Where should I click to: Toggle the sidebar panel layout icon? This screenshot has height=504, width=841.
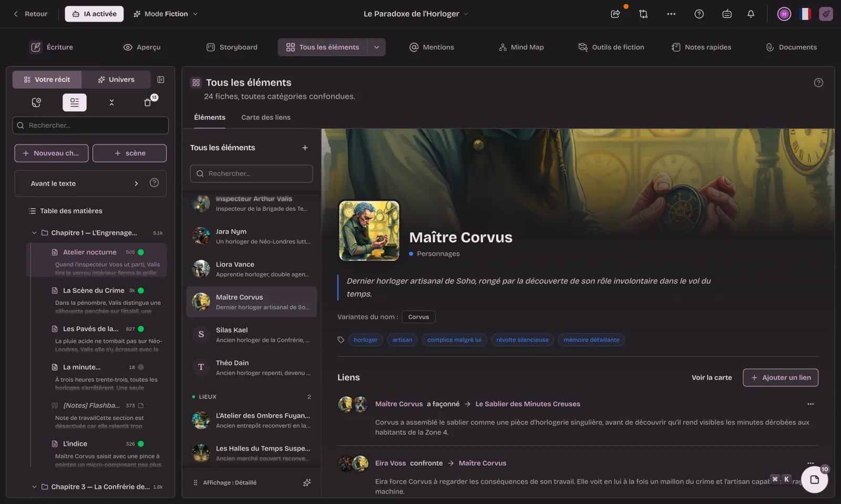tap(161, 80)
